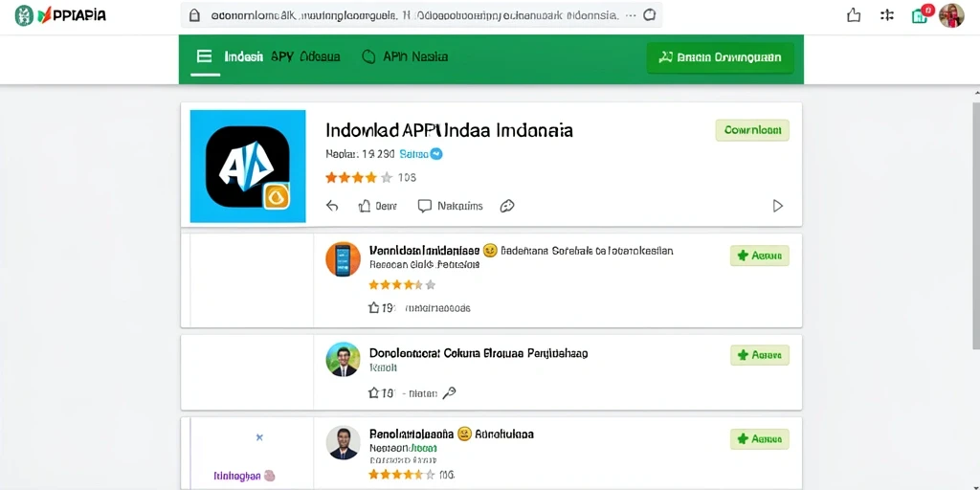Open the extensions puzzle icon in the toolbar
Viewport: 980px width, 490px height.
click(887, 15)
